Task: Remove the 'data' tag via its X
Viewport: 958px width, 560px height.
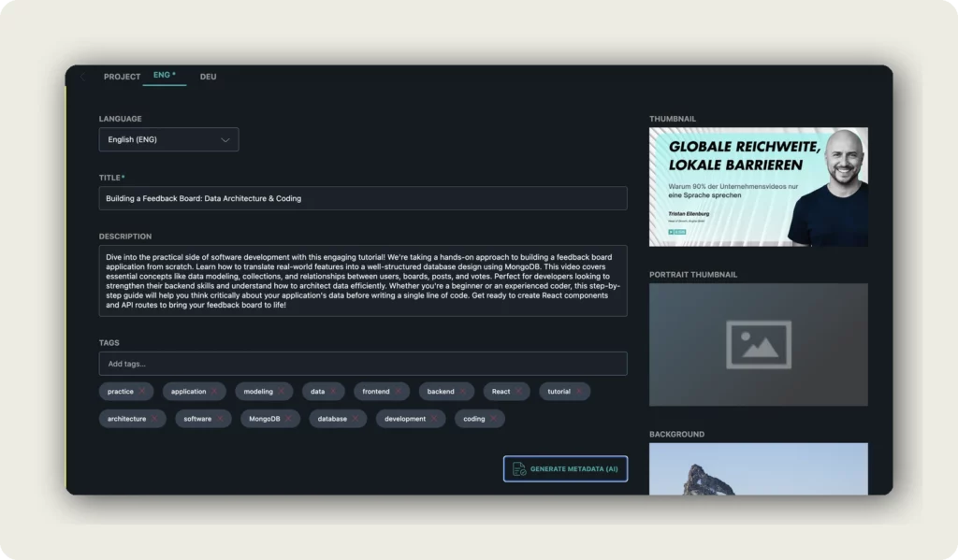Action: coord(333,392)
